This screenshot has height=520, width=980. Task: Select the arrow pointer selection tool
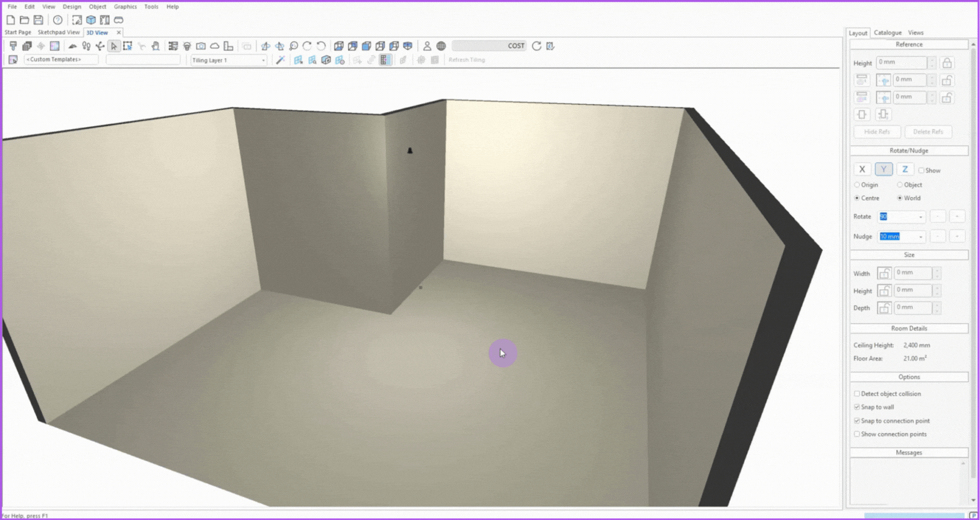114,46
